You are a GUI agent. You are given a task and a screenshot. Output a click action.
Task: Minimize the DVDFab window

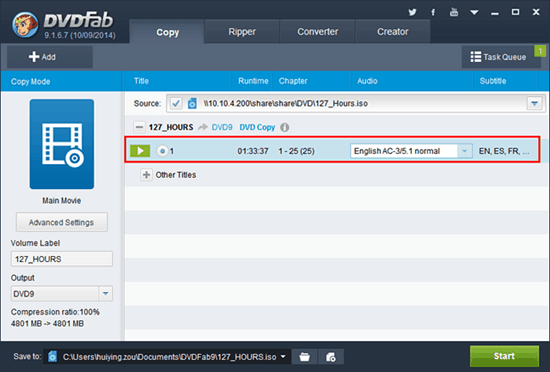495,13
